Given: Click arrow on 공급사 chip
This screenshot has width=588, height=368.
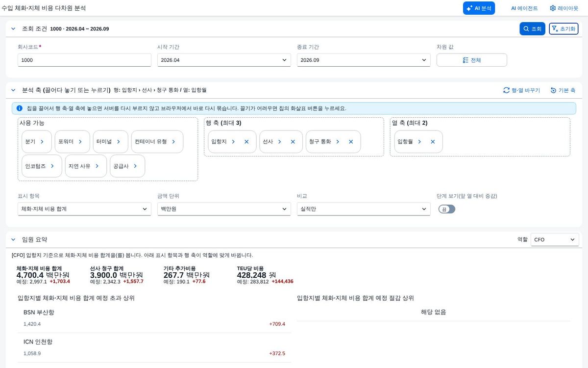Looking at the screenshot, I should pos(135,166).
